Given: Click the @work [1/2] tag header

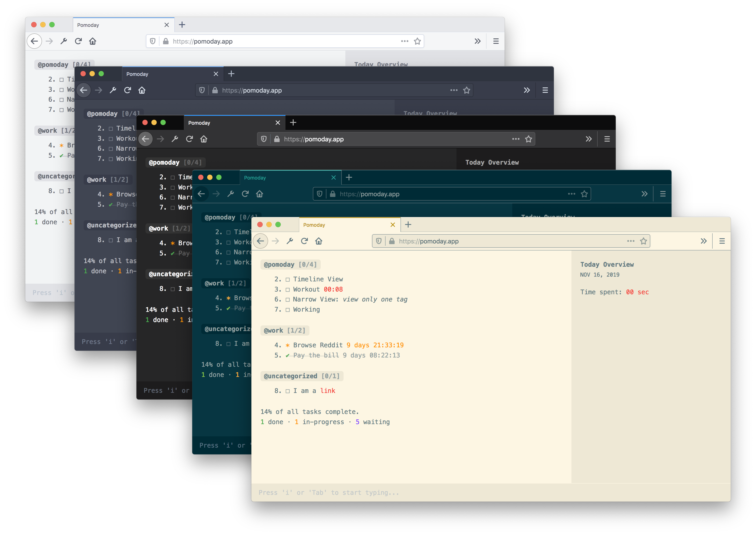Looking at the screenshot, I should pyautogui.click(x=285, y=330).
